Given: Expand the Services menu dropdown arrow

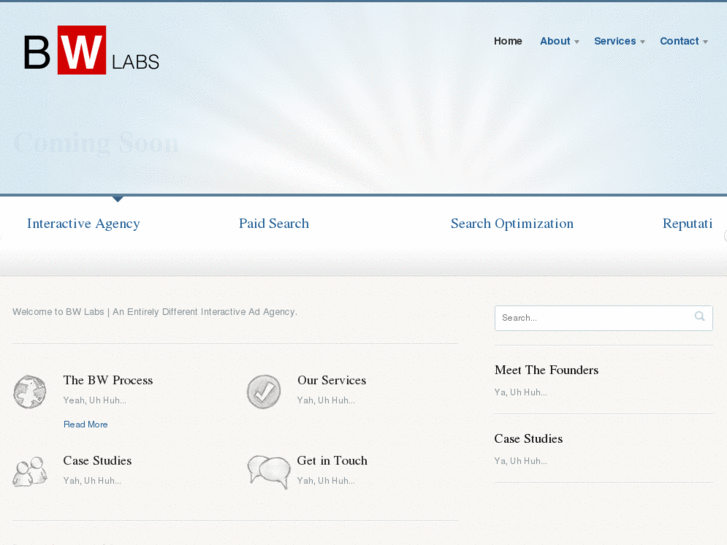Looking at the screenshot, I should click(643, 42).
